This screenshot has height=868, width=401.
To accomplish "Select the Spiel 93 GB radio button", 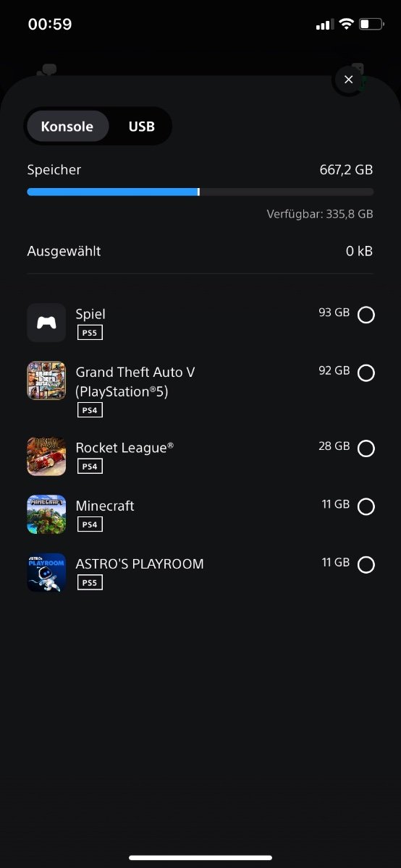I will [366, 315].
